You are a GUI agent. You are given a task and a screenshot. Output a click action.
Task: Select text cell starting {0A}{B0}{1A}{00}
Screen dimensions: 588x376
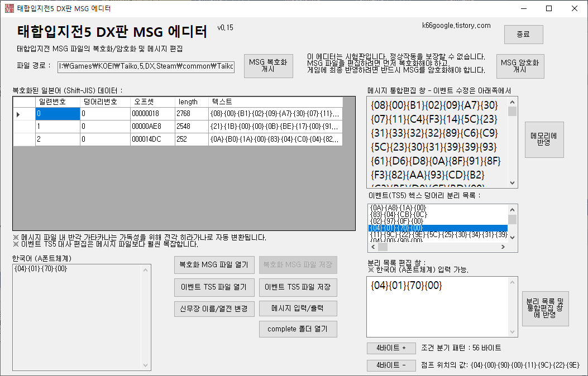click(x=275, y=139)
